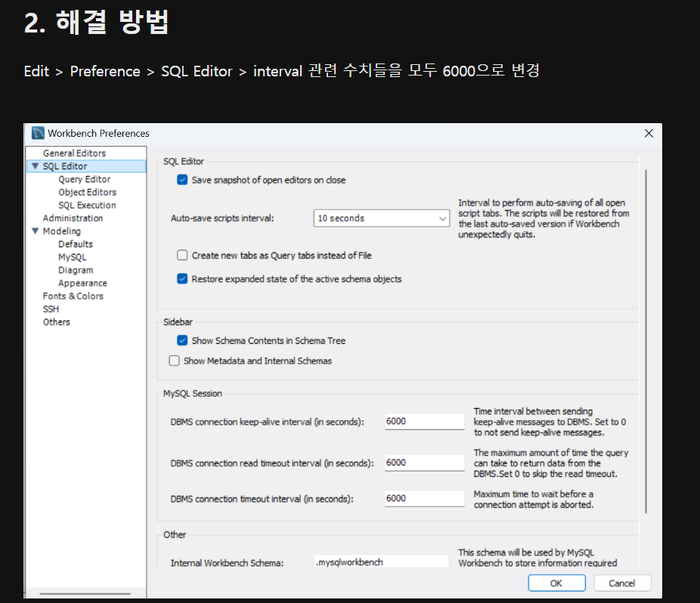
Task: Click the Cancel button
Action: pyautogui.click(x=622, y=583)
